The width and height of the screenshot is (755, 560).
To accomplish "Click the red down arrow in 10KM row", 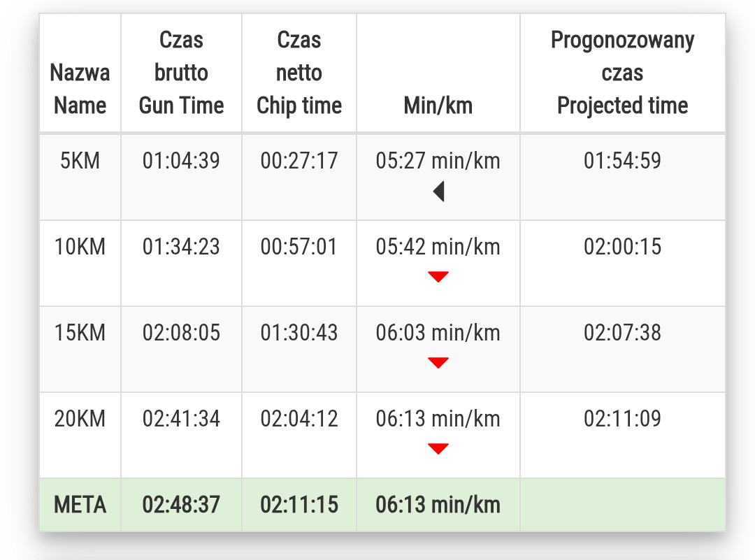I will click(x=438, y=278).
